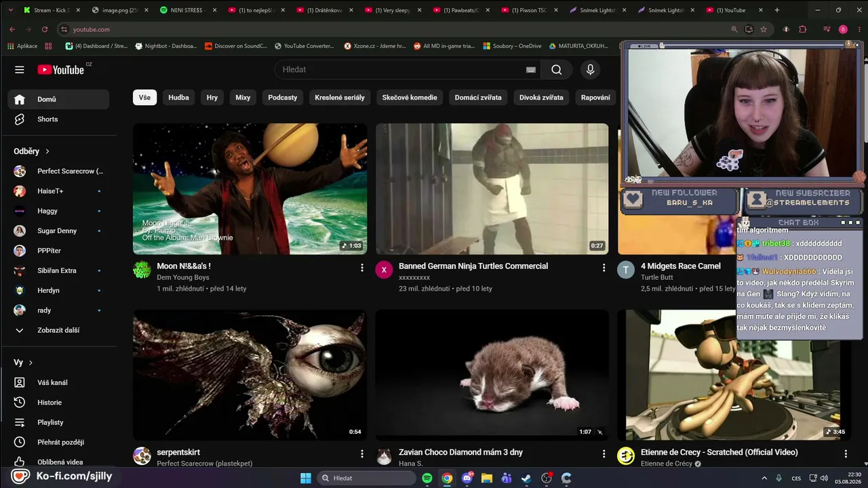Open the on-screen keyboard in search box

tap(531, 70)
